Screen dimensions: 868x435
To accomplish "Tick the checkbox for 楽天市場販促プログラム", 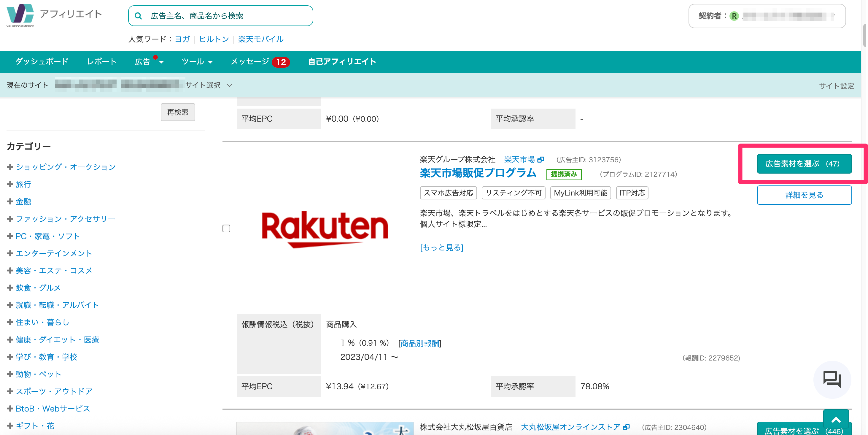I will coord(226,228).
